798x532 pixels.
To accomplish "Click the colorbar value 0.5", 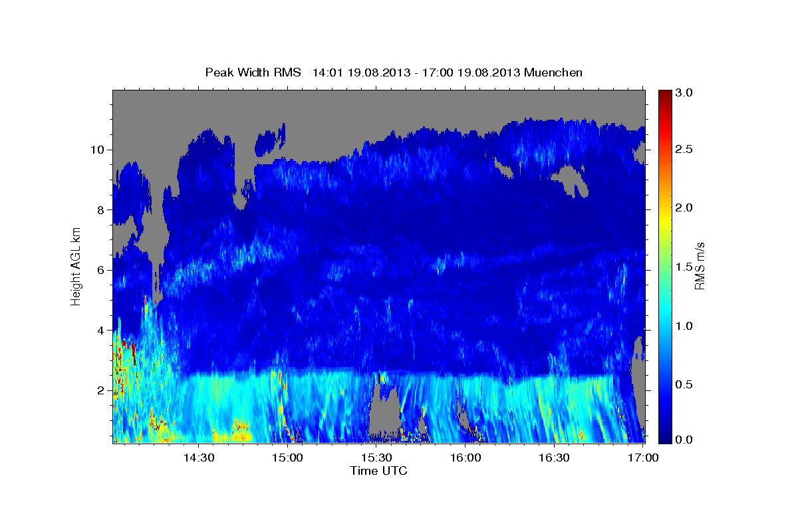I will pyautogui.click(x=684, y=384).
